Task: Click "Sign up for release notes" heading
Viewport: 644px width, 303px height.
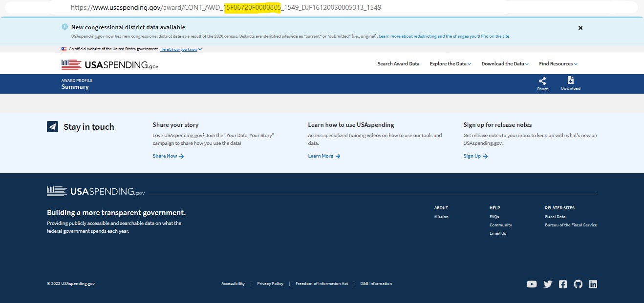Action: point(497,125)
